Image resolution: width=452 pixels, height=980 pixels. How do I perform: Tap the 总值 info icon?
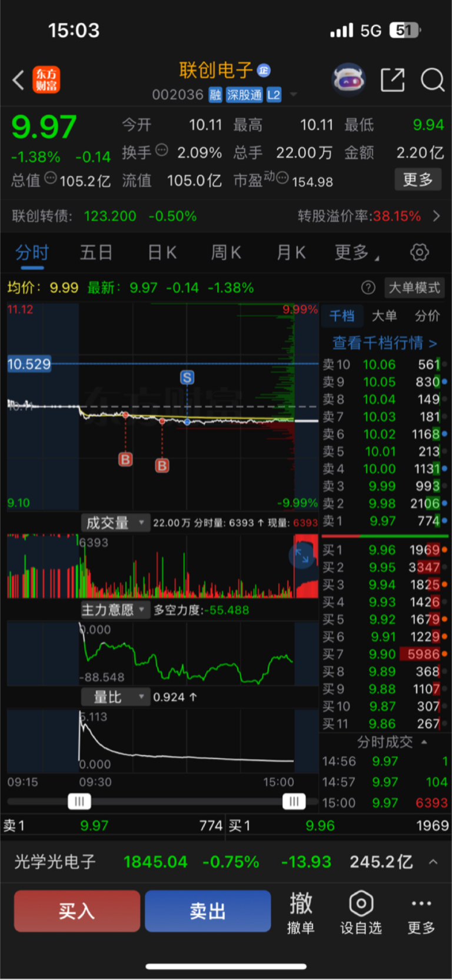coord(51,178)
